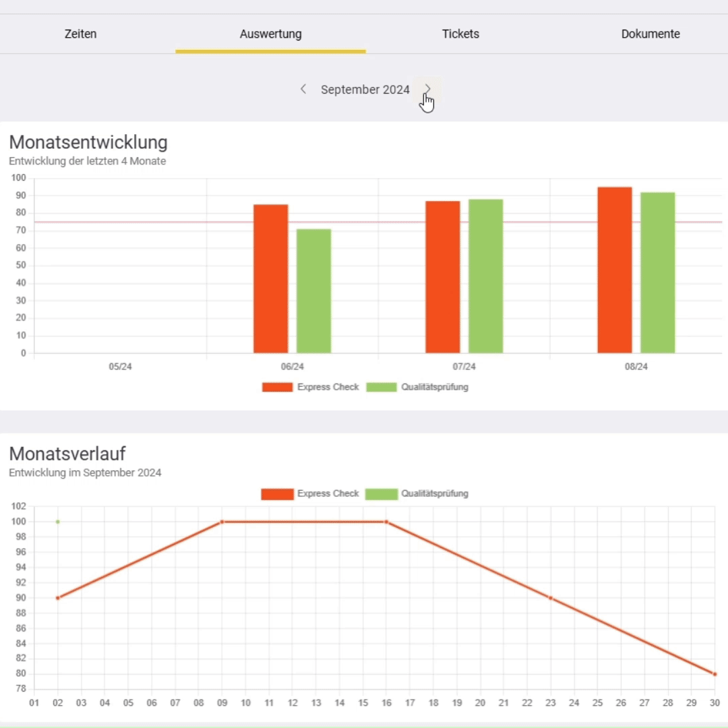Go to the previous month chevron

coord(303,89)
